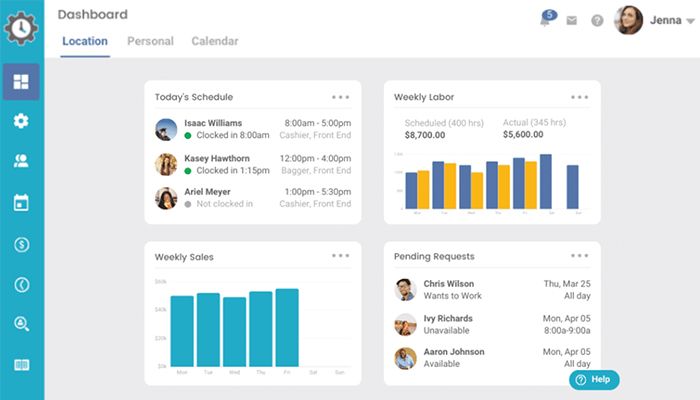Click the Monday bar in Weekly Sales chart
This screenshot has height=400, width=700.
click(x=182, y=331)
